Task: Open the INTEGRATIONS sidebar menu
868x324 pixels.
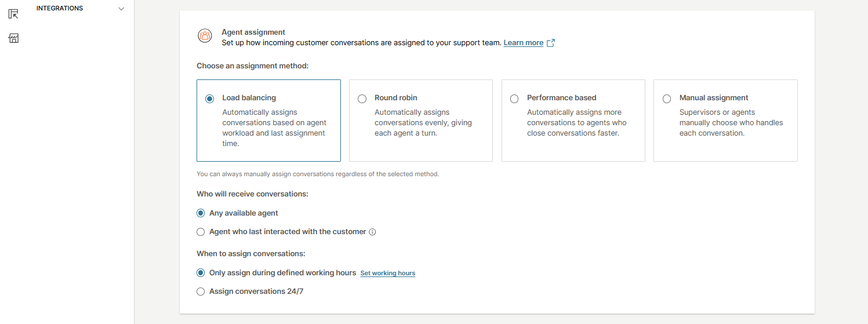Action: tap(60, 9)
